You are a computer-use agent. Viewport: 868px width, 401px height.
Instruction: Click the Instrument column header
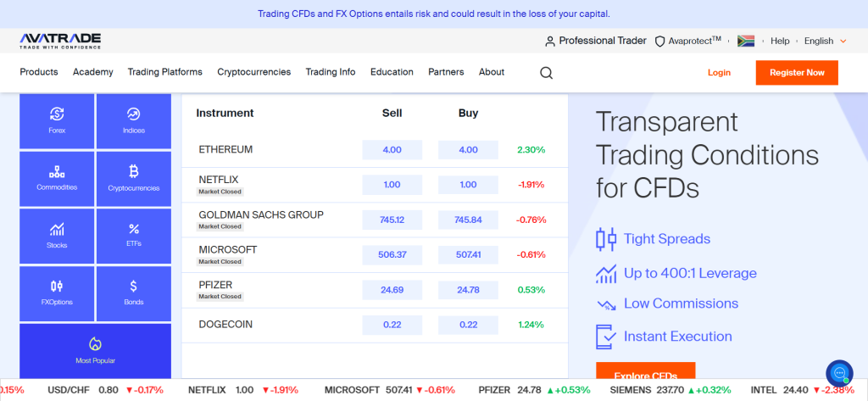pos(225,113)
